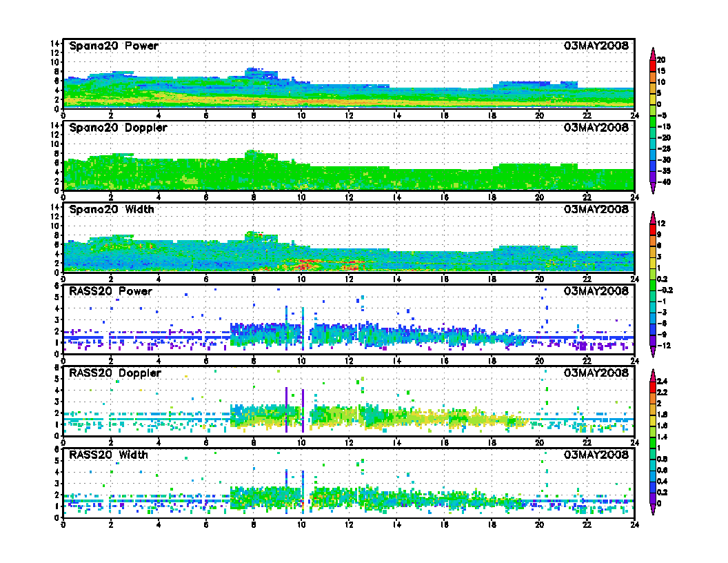
Task: Click hour 24 tick label under RASS20 Width
Action: [634, 522]
